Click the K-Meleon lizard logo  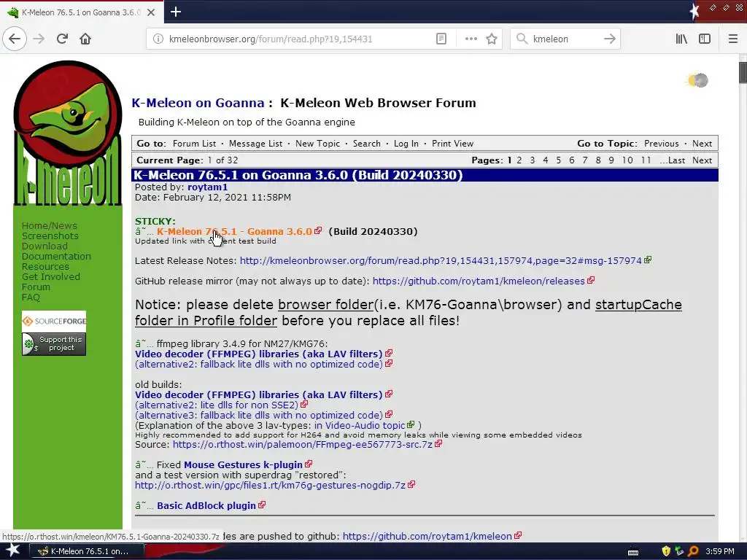[x=68, y=133]
